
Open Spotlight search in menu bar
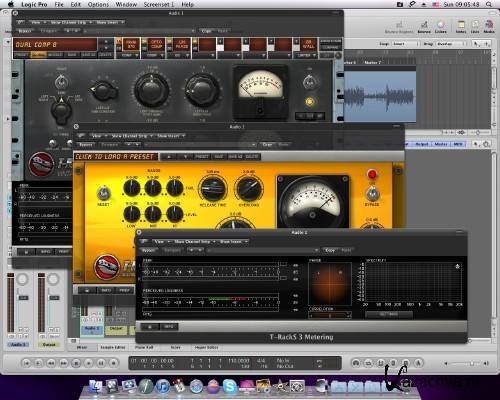489,4
